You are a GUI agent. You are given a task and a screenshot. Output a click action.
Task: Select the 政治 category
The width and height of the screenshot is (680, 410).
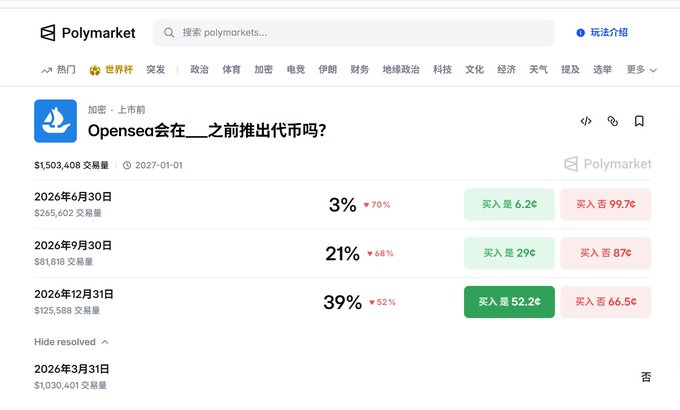(x=199, y=69)
